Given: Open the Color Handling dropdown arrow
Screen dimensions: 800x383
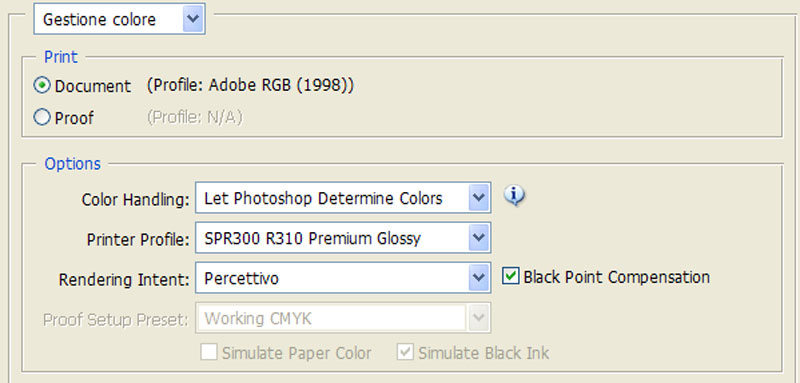Looking at the screenshot, I should [x=479, y=197].
